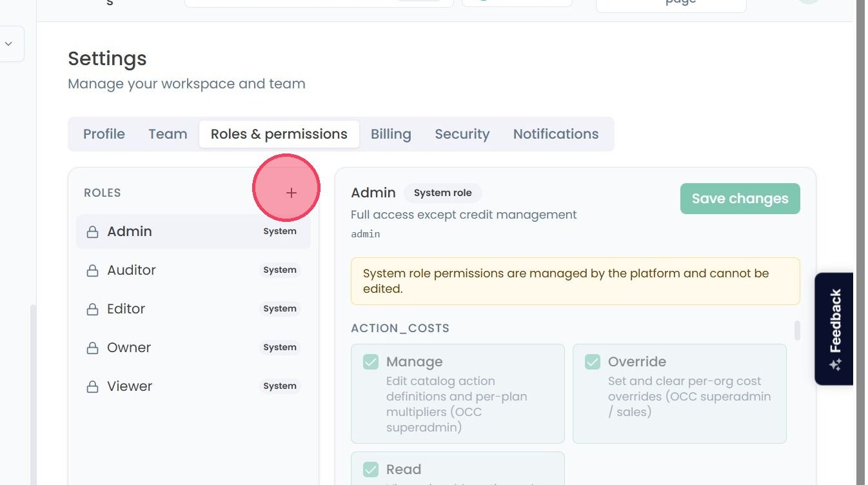
Task: Select the Viewer role in list
Action: (193, 386)
